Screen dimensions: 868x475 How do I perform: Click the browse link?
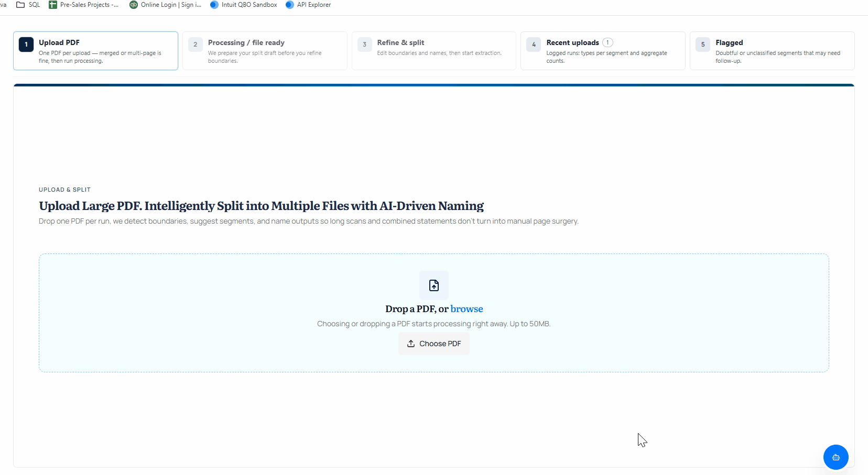coord(466,308)
